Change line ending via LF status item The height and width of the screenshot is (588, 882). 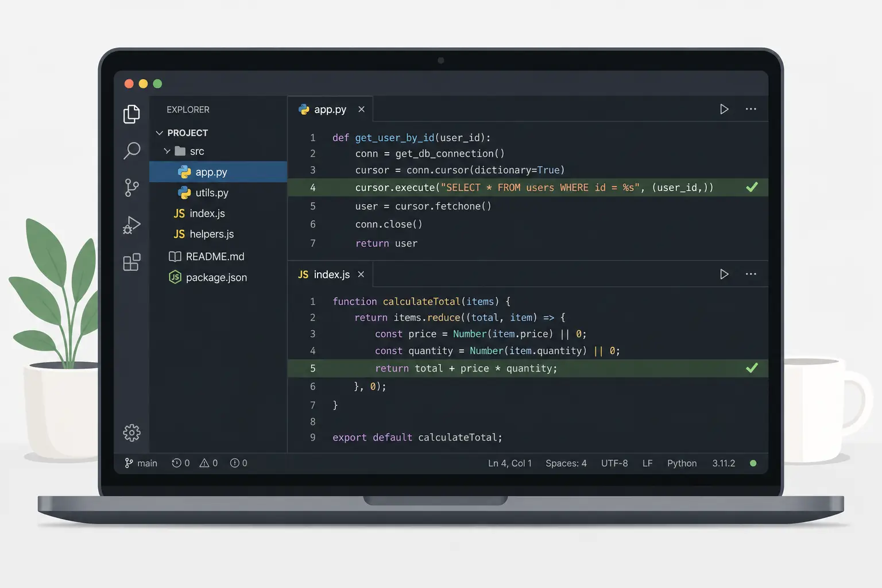pos(647,463)
